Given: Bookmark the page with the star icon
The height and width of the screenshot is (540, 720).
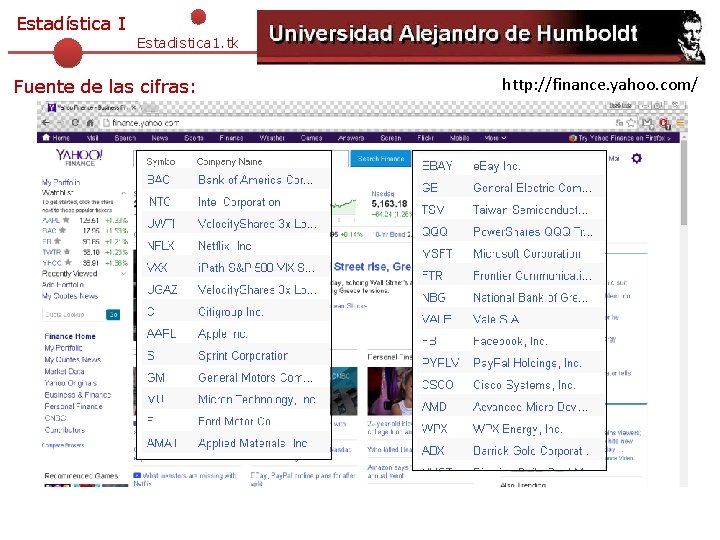Looking at the screenshot, I should coord(632,123).
